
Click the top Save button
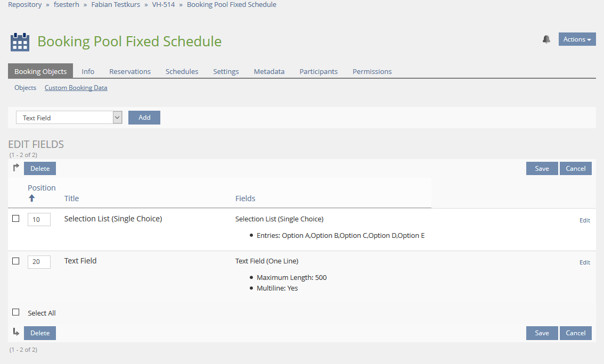tap(542, 168)
